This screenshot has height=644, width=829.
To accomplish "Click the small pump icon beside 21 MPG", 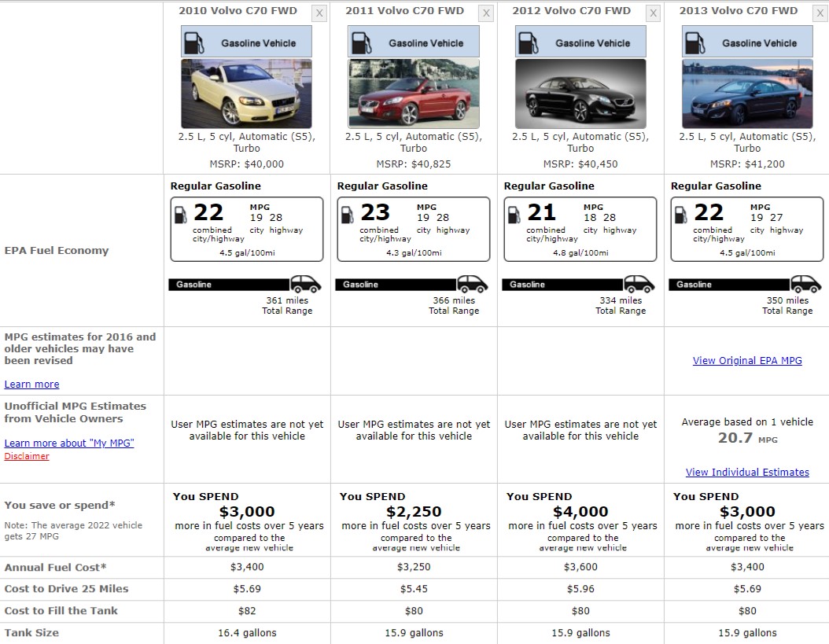I will [514, 214].
